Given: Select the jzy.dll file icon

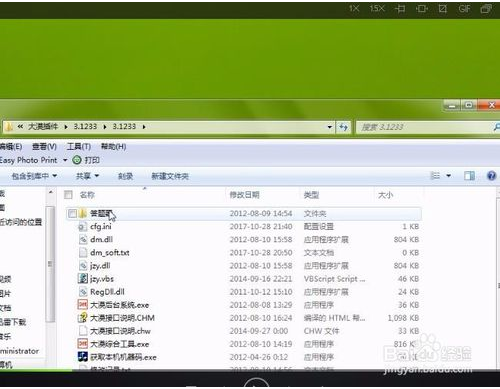Looking at the screenshot, I should 83,266.
